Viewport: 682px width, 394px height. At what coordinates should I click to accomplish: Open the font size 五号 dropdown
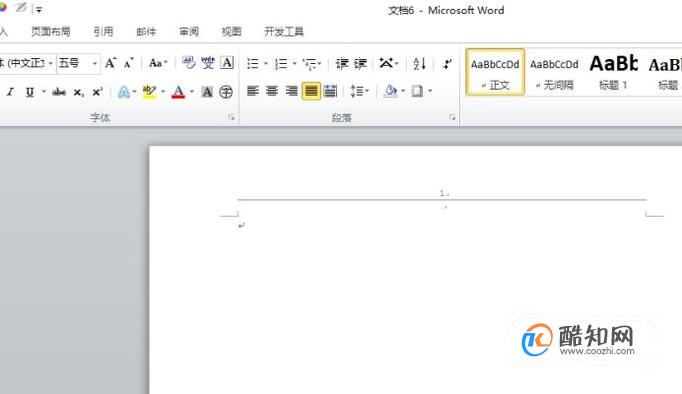pos(94,63)
